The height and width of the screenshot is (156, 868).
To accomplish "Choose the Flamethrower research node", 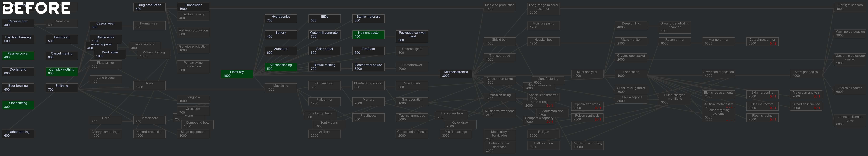I will [x=412, y=67].
